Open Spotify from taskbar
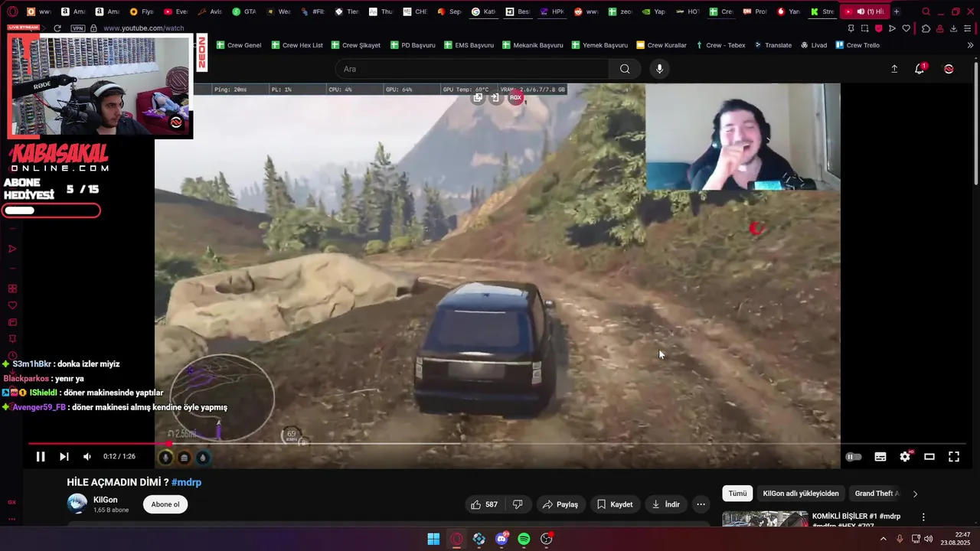The height and width of the screenshot is (551, 980). 524,539
